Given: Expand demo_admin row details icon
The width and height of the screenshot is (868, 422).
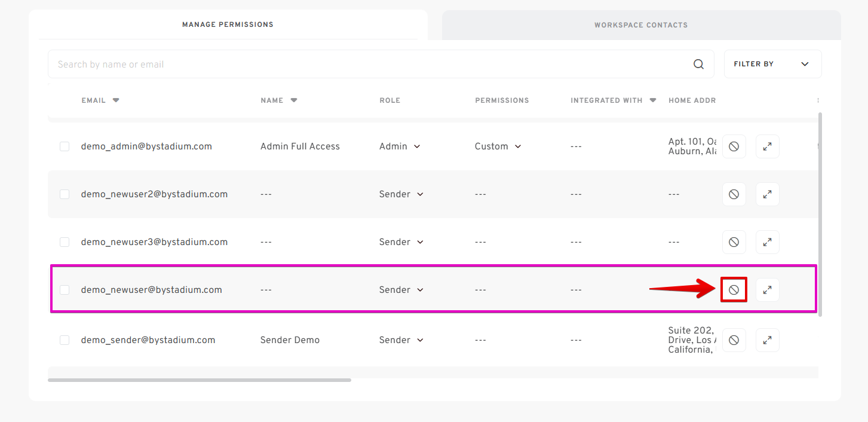Looking at the screenshot, I should coord(767,146).
